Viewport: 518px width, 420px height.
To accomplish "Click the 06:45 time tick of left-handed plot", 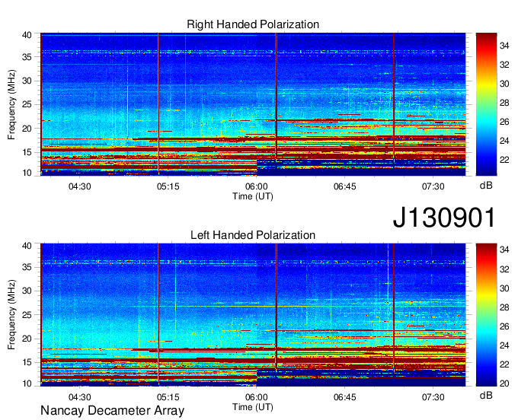I will click(x=345, y=397).
